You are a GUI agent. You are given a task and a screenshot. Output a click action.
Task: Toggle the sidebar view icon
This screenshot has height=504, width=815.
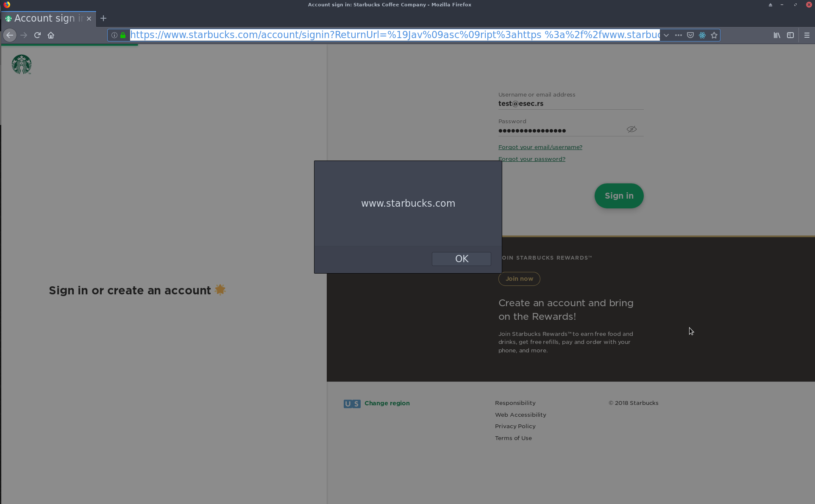click(790, 35)
